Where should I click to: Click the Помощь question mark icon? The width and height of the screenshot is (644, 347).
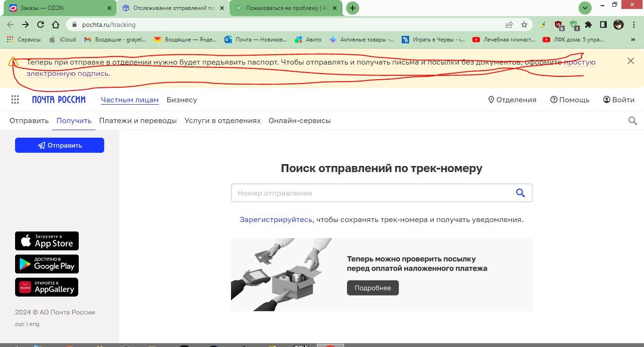[553, 99]
